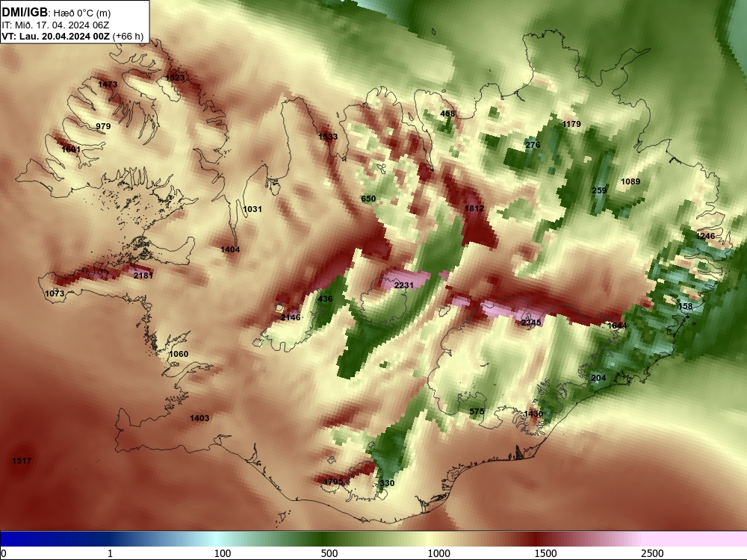Click the map value label 1073
The width and height of the screenshot is (747, 560).
tap(55, 293)
